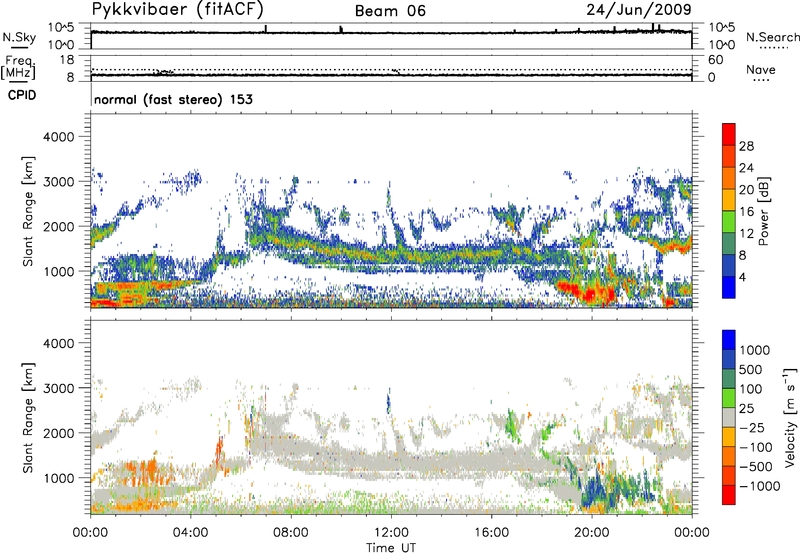Click the top blue Velocity color bar segment
Viewport: 800px width, 554px height.
pos(729,340)
